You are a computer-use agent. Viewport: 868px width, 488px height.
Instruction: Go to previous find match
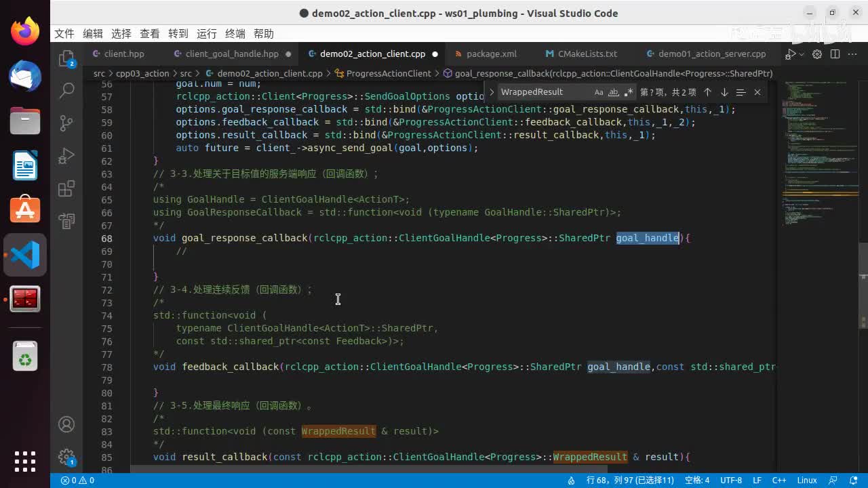point(707,92)
